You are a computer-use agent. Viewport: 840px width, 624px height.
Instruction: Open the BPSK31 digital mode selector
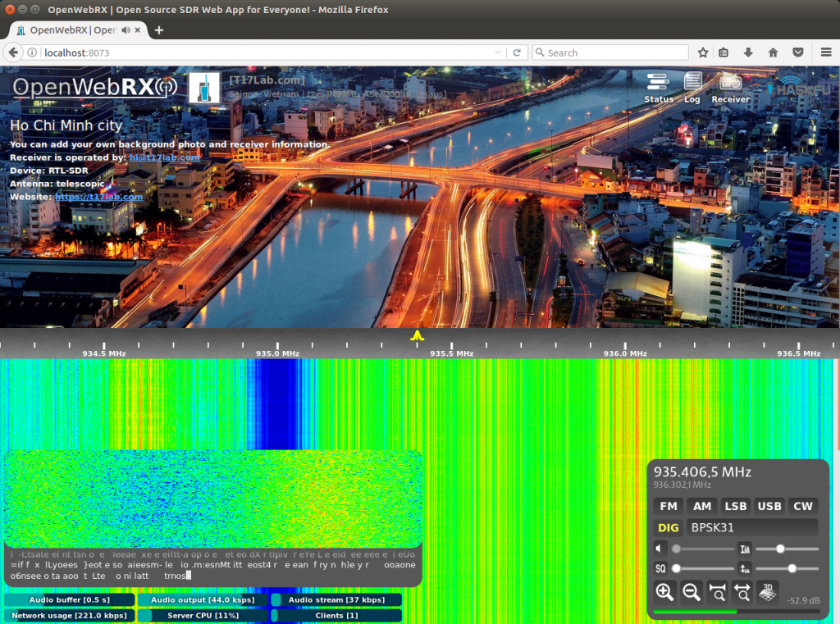coord(752,527)
